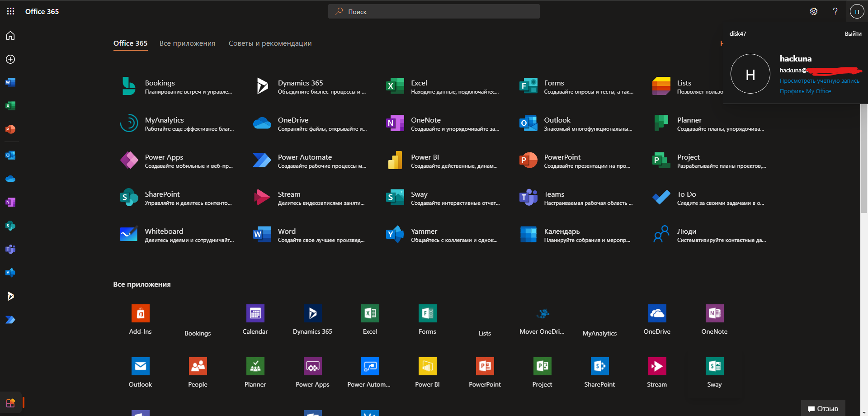
Task: Open People in the Все приложения grid
Action: point(198,373)
